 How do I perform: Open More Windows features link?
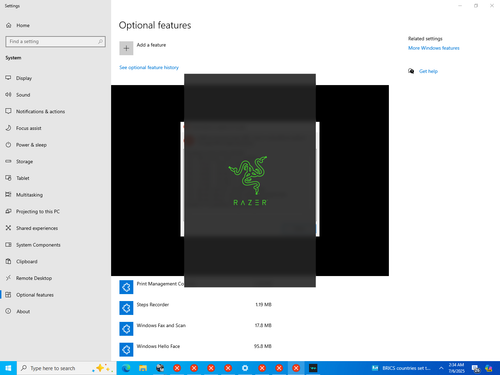tap(434, 48)
